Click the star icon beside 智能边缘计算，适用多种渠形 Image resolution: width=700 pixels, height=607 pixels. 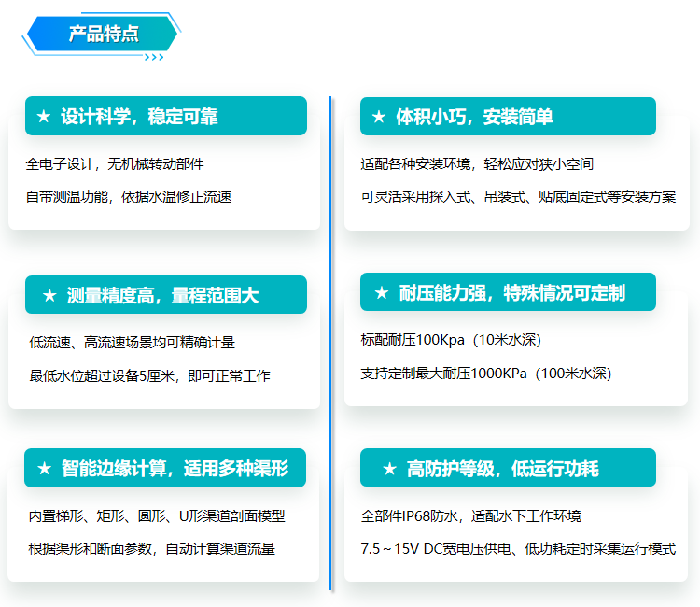point(44,469)
